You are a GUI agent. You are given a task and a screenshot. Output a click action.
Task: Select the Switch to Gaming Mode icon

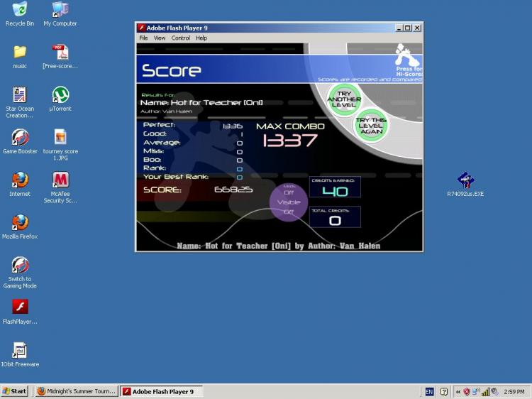tap(20, 273)
